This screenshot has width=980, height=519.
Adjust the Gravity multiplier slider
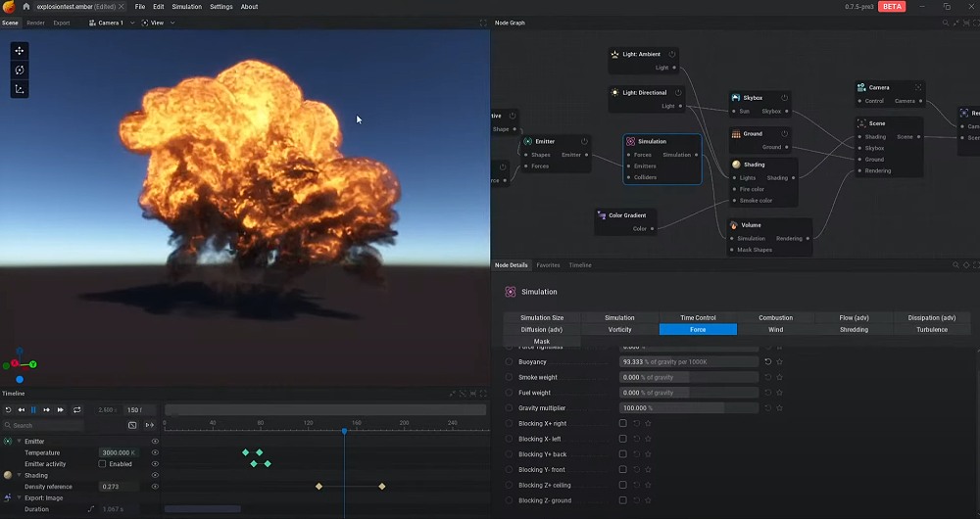689,407
